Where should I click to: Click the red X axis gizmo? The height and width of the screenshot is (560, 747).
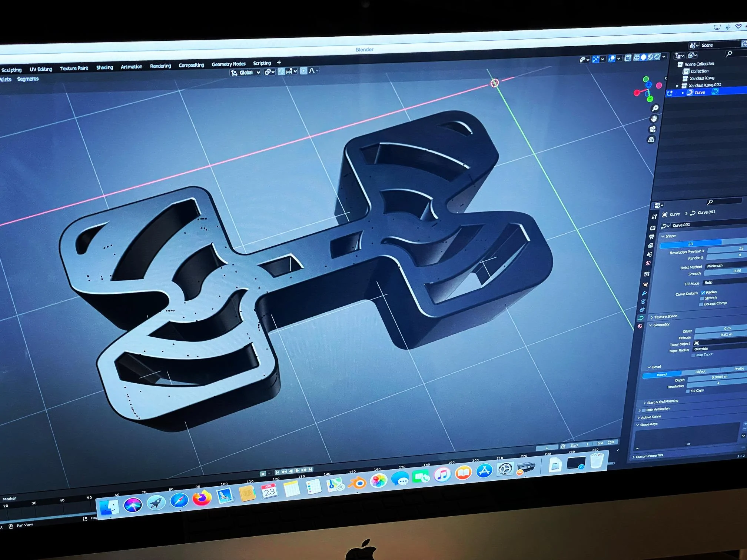tap(637, 93)
